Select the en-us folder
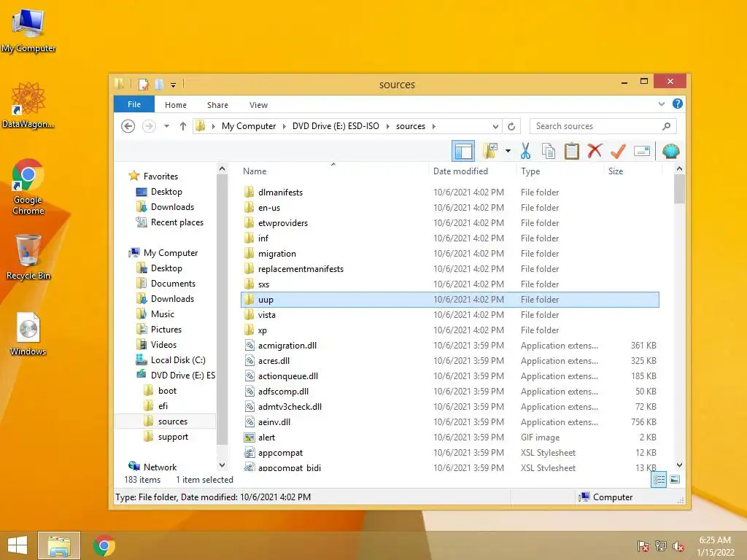 (268, 208)
